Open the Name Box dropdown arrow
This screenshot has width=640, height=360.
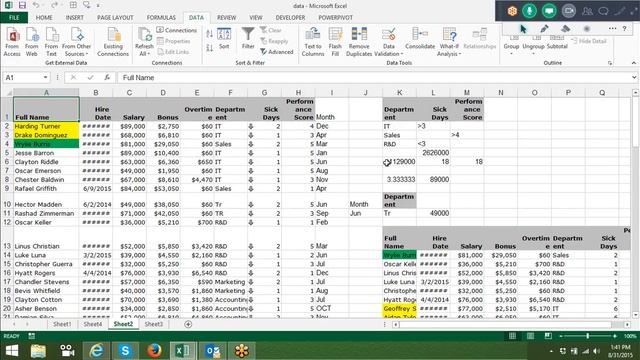45,78
